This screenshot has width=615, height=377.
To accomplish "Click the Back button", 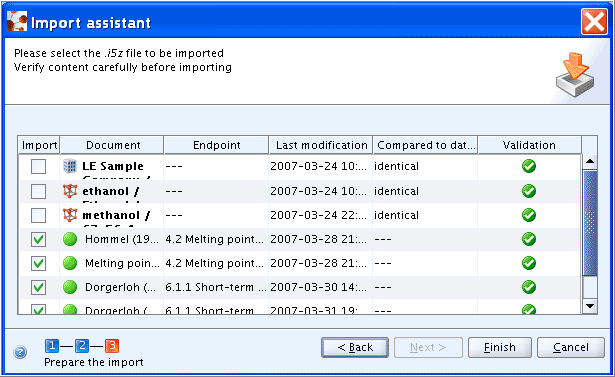I will 355,347.
